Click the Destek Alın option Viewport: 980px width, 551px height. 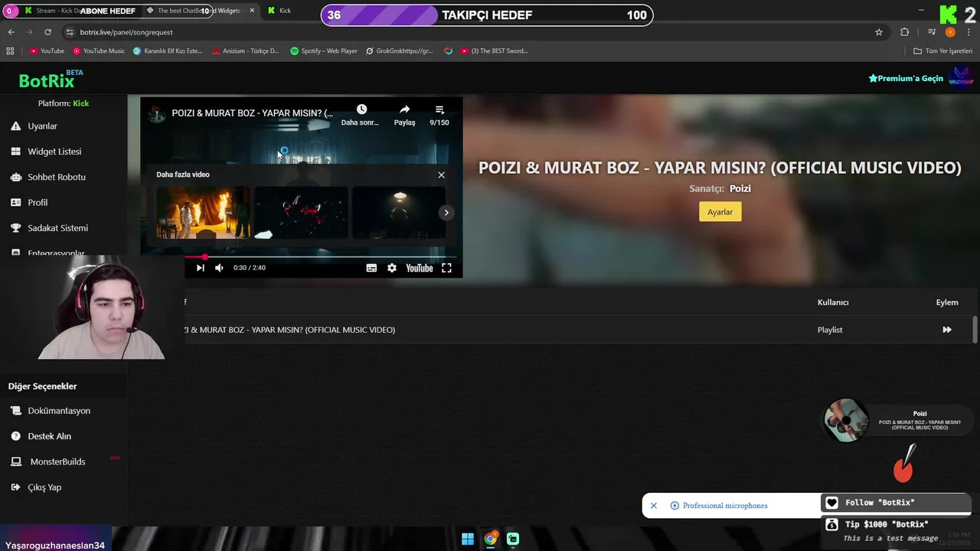pyautogui.click(x=49, y=436)
